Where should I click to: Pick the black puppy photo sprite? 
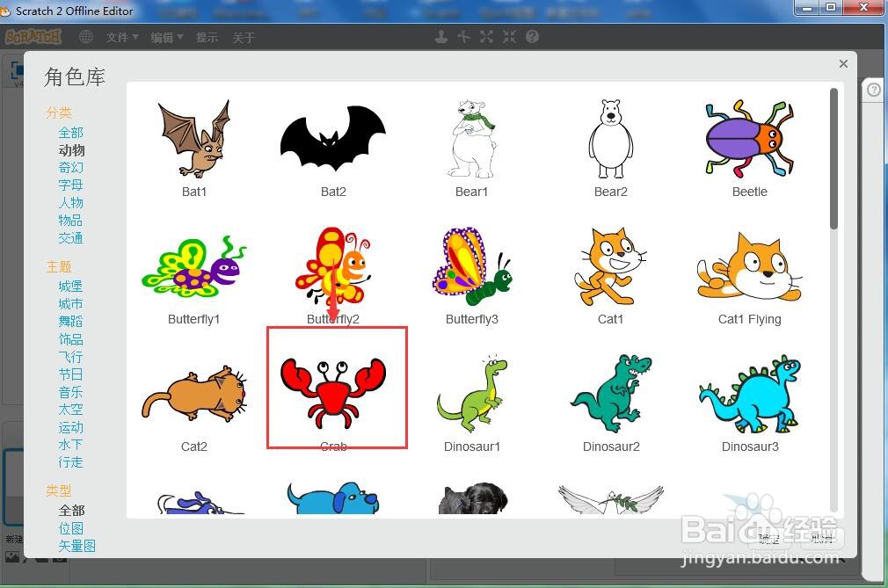click(473, 498)
